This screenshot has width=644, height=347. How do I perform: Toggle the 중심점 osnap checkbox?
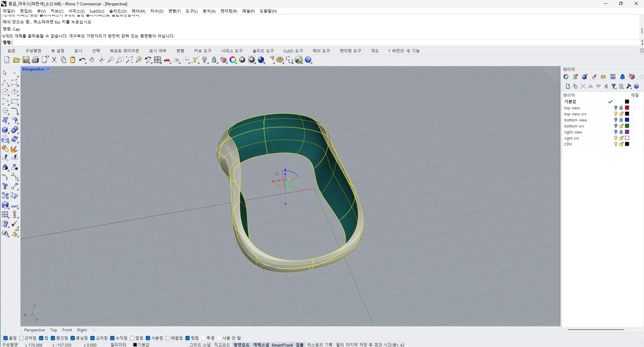pyautogui.click(x=73, y=338)
